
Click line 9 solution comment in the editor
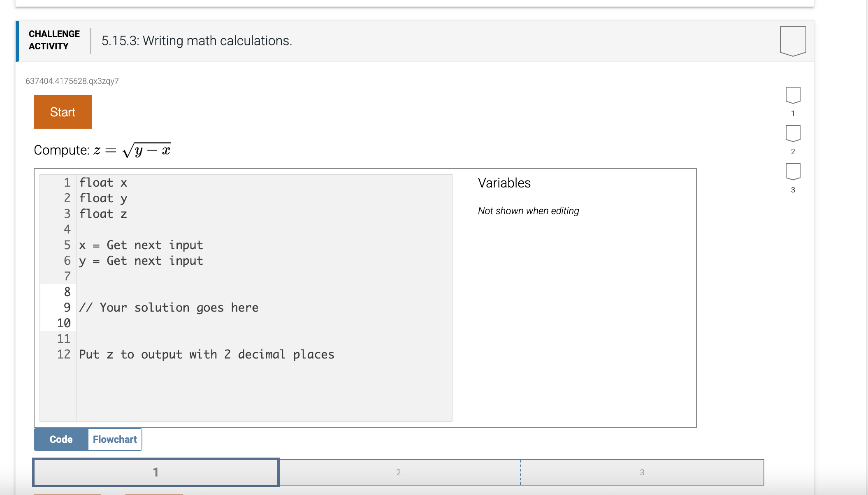169,307
